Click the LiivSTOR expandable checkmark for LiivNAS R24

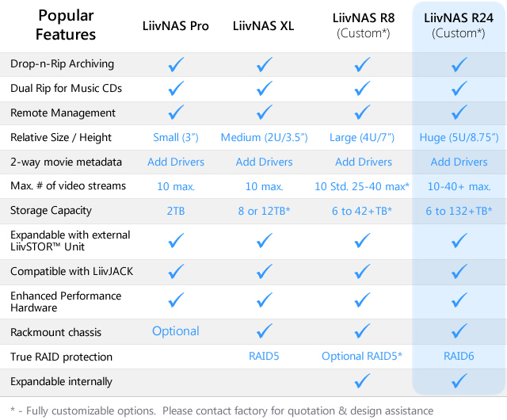click(459, 241)
